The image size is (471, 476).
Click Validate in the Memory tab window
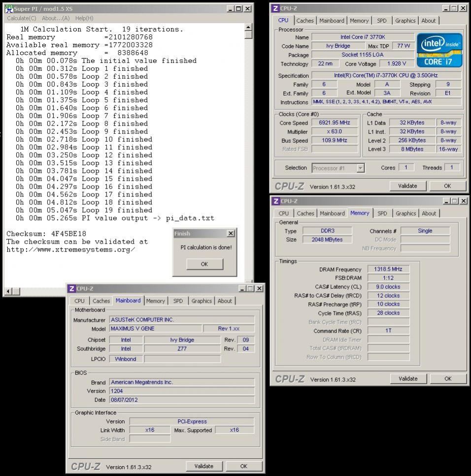point(408,379)
